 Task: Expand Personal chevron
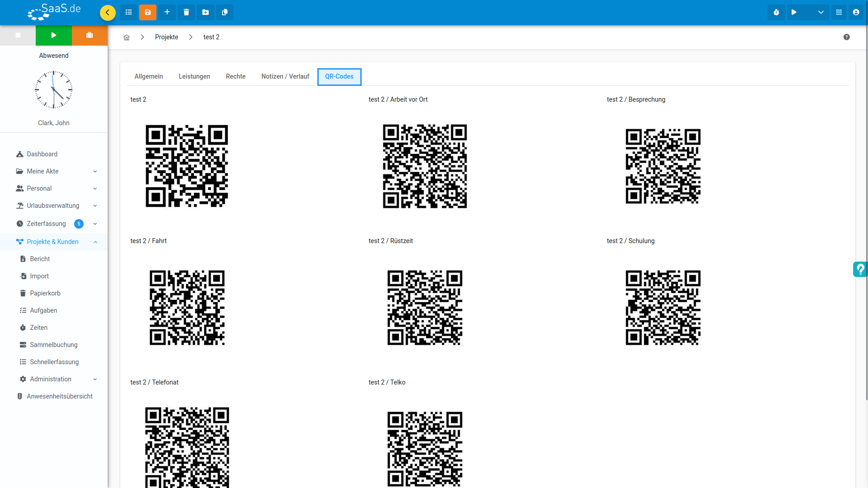(95, 188)
